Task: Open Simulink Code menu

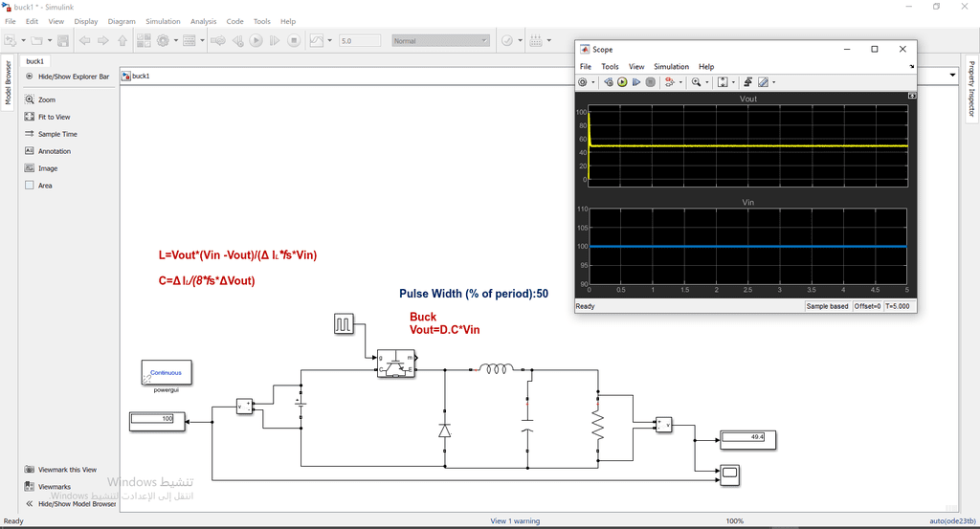Action: [x=235, y=21]
